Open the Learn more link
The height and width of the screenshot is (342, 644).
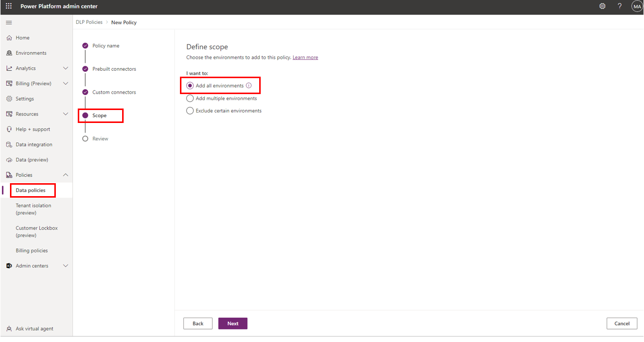tap(305, 58)
